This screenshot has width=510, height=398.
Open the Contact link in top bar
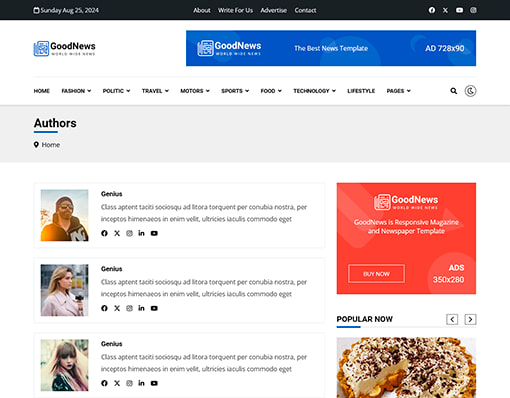[305, 10]
